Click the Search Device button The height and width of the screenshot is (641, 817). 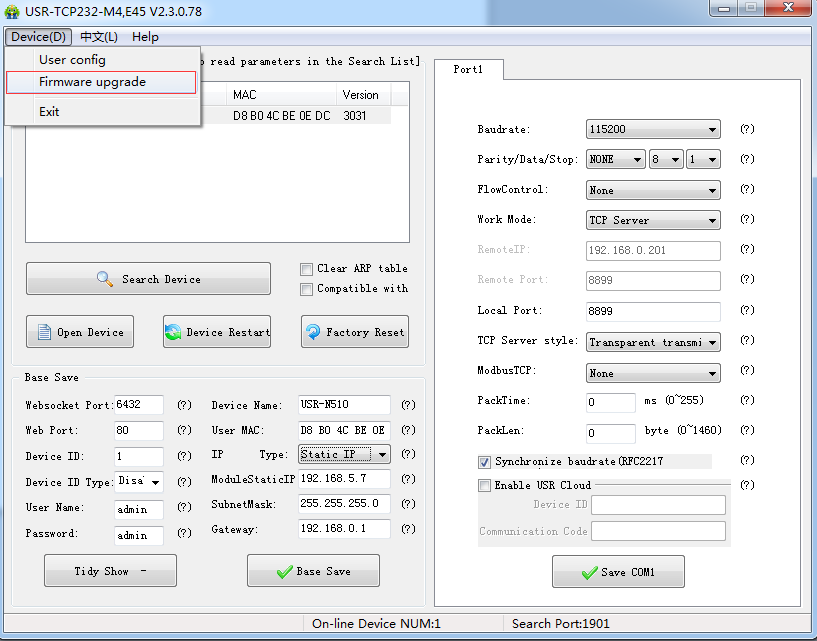[x=148, y=279]
